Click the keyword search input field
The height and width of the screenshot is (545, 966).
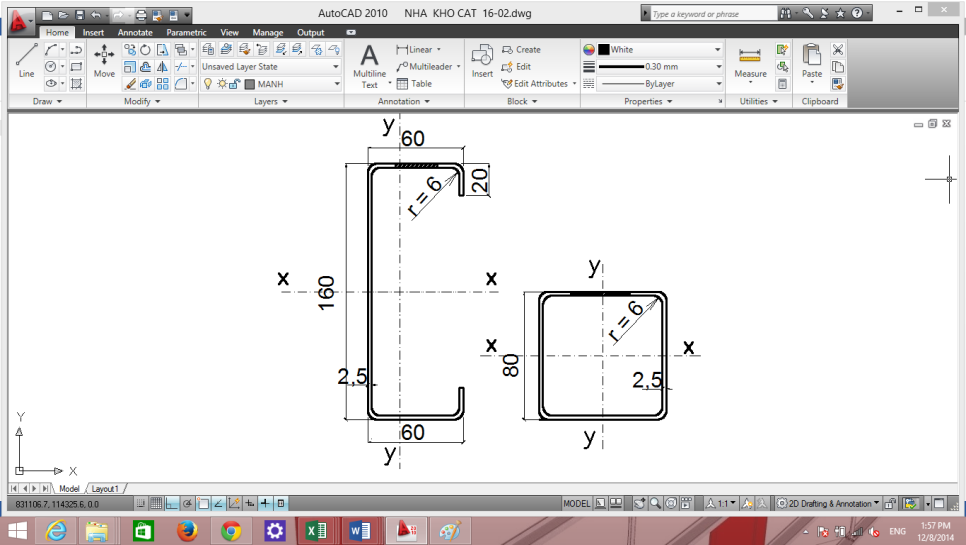713,14
